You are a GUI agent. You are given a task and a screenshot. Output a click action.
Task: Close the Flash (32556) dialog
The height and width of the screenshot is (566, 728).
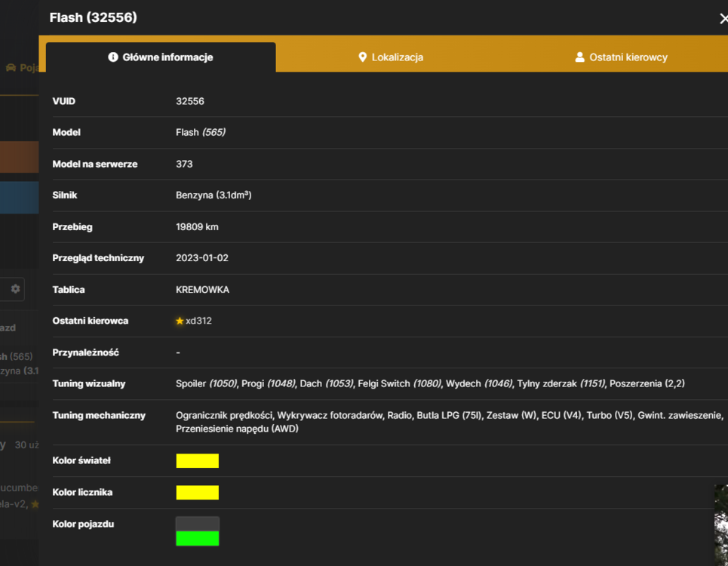[x=723, y=19]
